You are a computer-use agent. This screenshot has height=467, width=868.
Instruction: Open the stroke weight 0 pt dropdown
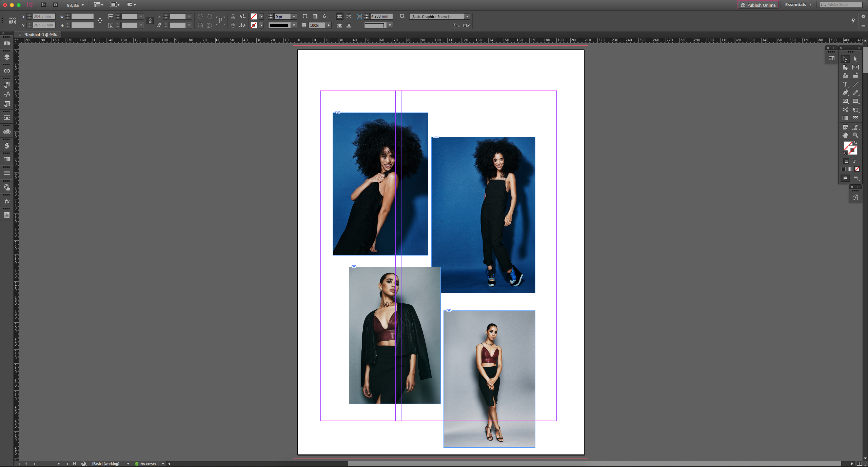(x=294, y=16)
